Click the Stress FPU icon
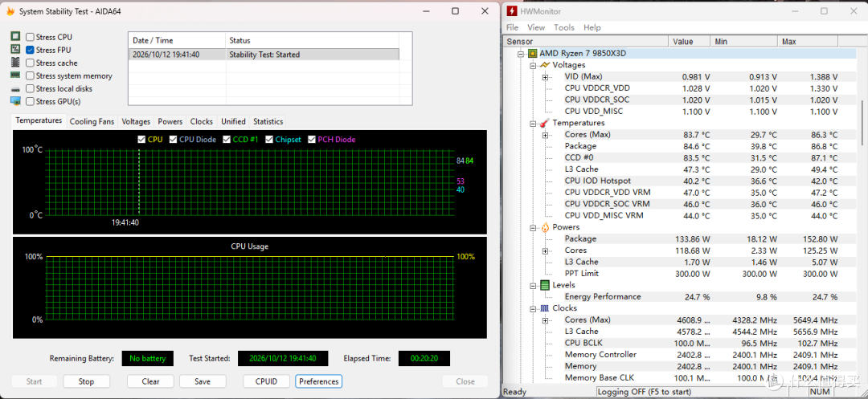Screen dimensions: 868x399 pos(15,49)
